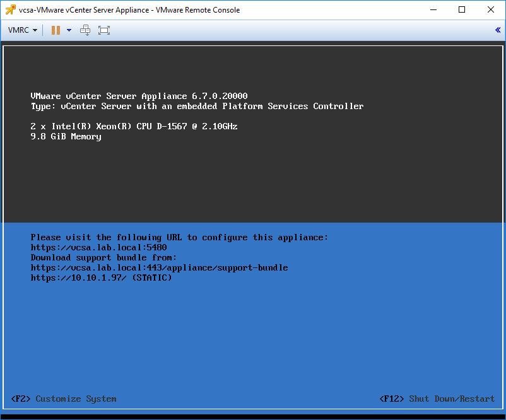
Task: Click the Send Ctrl+Alt+Del icon
Action: pos(85,30)
